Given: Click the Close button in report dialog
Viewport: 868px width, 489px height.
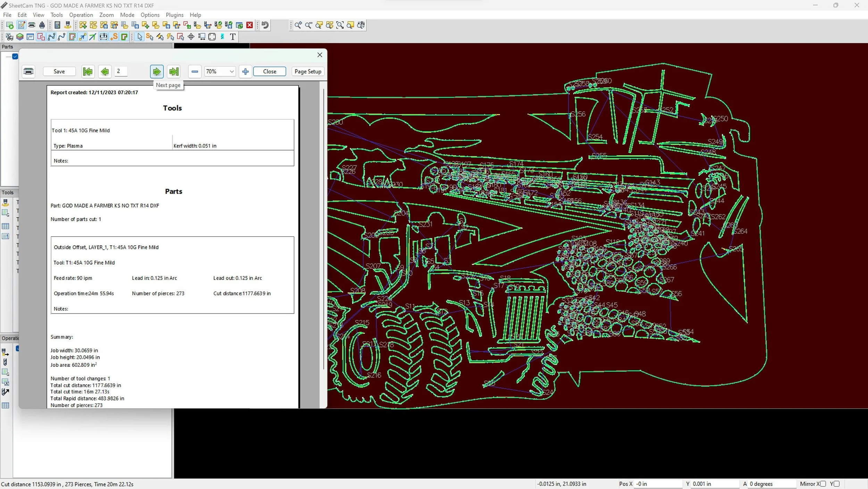Looking at the screenshot, I should click(270, 71).
